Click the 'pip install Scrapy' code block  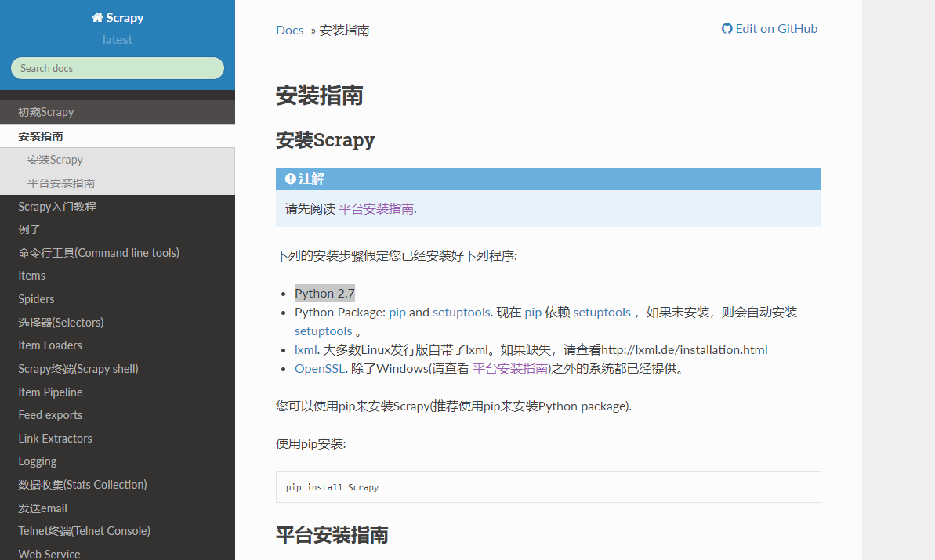tap(548, 487)
